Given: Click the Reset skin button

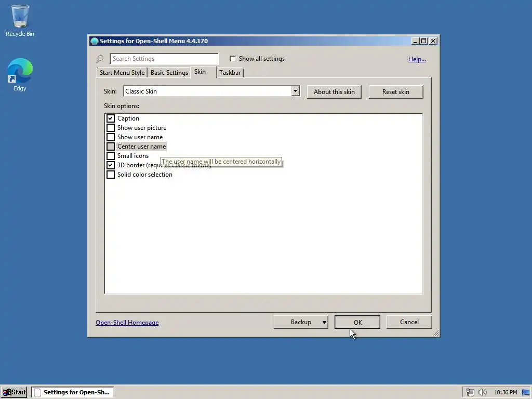Looking at the screenshot, I should pyautogui.click(x=395, y=92).
